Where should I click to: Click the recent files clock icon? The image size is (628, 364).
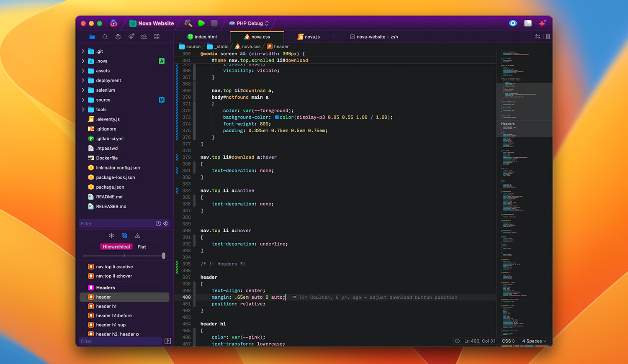pyautogui.click(x=158, y=223)
